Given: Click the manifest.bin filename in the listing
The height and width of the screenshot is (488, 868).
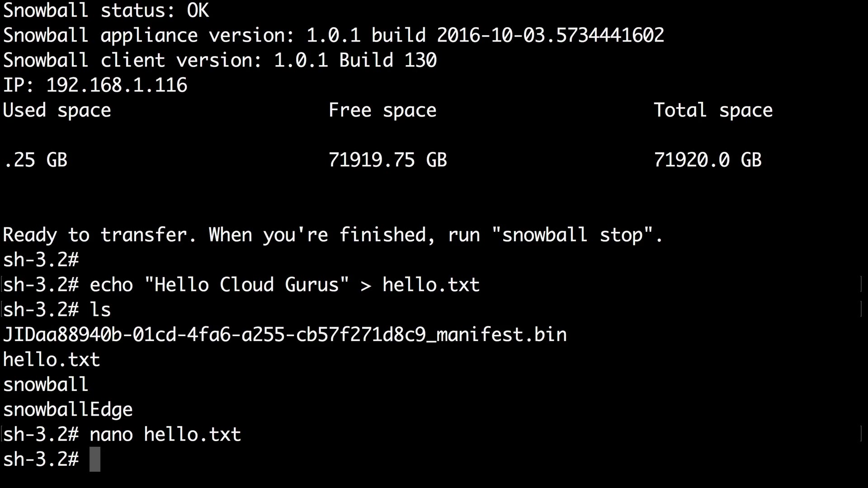Looking at the screenshot, I should tap(285, 335).
